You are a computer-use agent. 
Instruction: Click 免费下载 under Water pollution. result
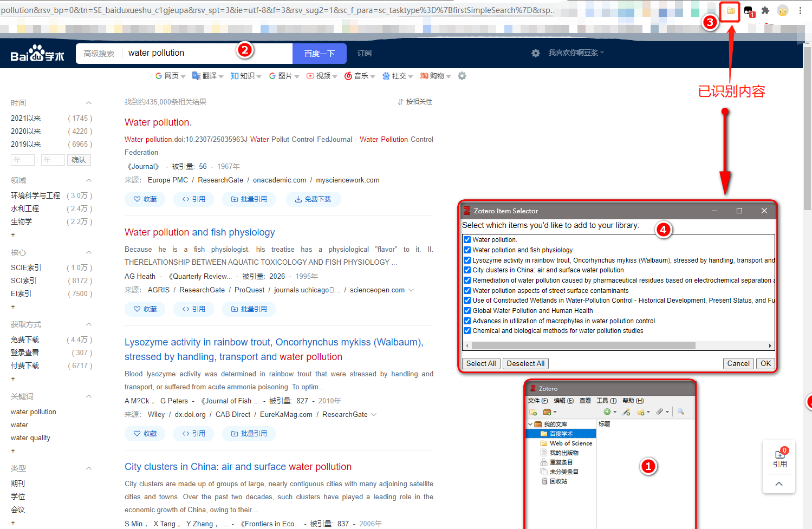click(313, 199)
